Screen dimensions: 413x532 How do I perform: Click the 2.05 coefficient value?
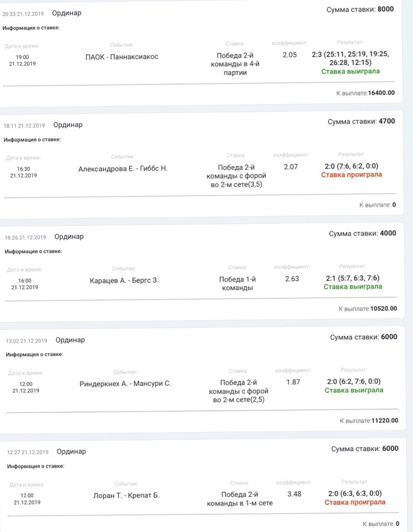289,55
